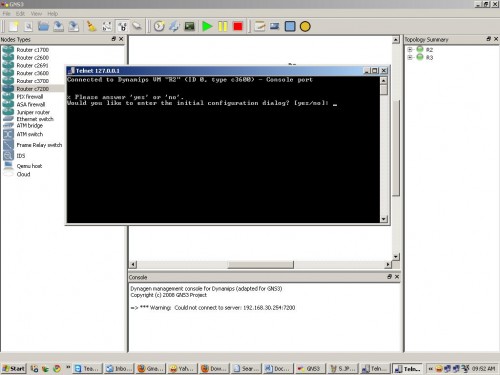
Task: Float the Nodes Types panel
Action: 114,39
